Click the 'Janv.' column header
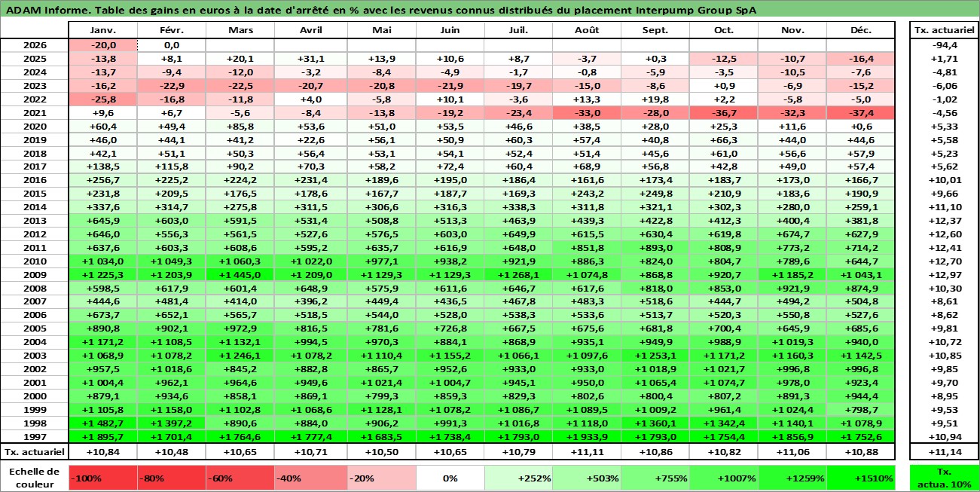The height and width of the screenshot is (492, 980). [102, 30]
